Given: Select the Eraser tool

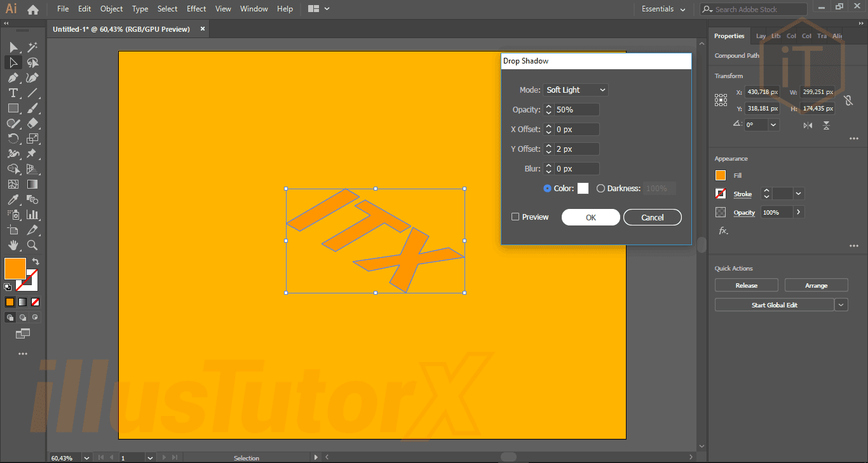Looking at the screenshot, I should click(32, 123).
